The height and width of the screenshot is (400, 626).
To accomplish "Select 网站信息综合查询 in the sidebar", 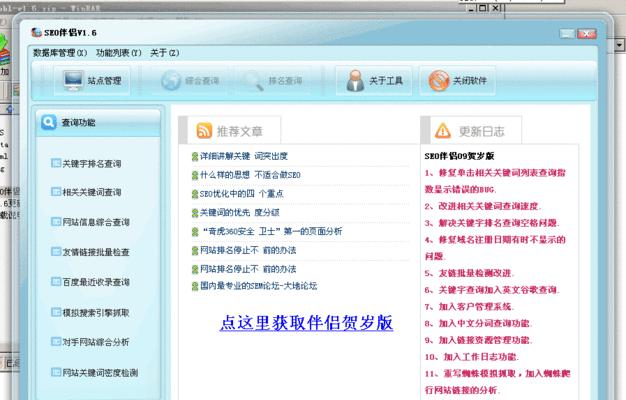I will 96,222.
